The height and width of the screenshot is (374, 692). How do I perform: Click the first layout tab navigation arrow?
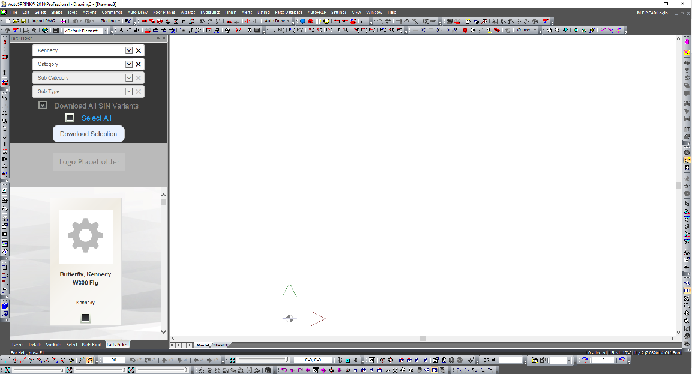(173, 345)
